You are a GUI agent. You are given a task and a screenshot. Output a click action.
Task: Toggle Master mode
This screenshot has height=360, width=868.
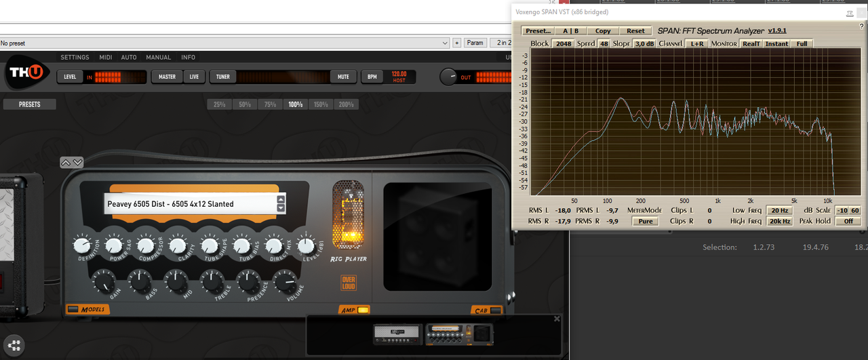pos(167,77)
